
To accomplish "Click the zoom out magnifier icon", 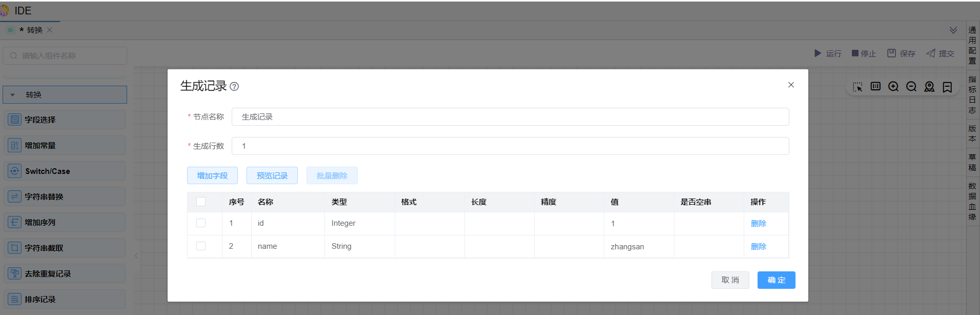I will point(911,87).
